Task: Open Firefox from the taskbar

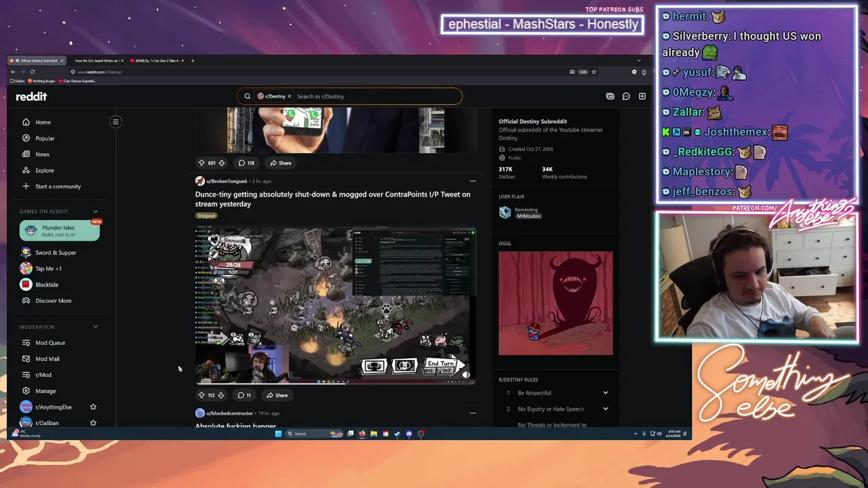Action: click(x=362, y=434)
